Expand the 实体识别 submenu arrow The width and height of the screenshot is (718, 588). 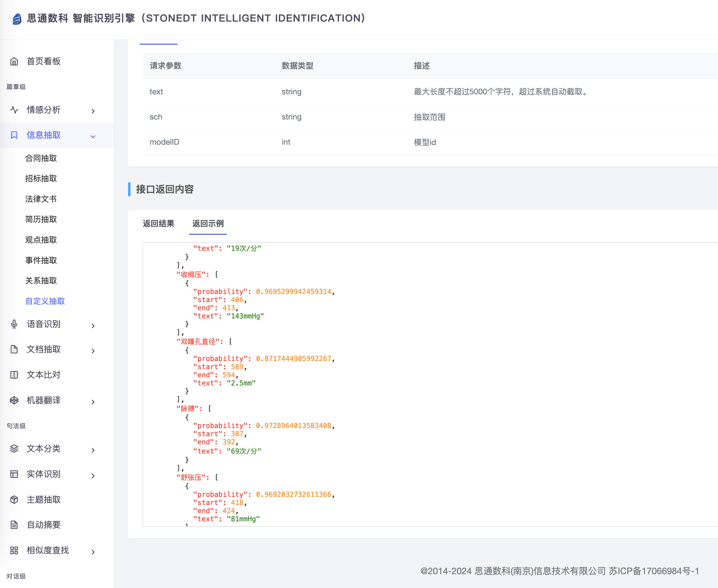(93, 476)
